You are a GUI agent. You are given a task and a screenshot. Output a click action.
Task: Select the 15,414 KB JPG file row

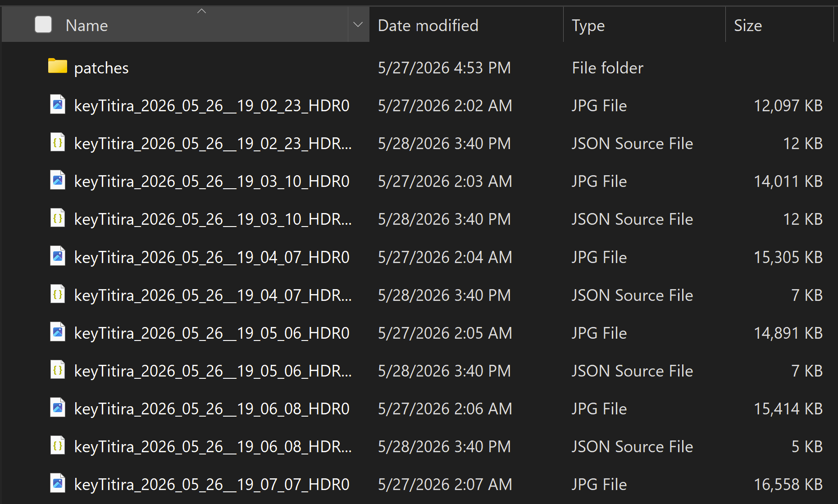click(419, 409)
